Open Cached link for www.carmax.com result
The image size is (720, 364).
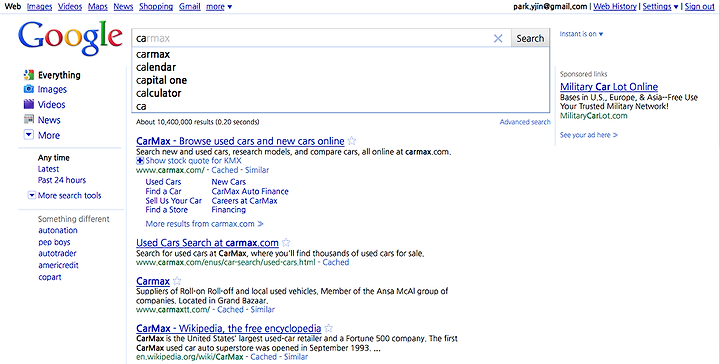(225, 170)
